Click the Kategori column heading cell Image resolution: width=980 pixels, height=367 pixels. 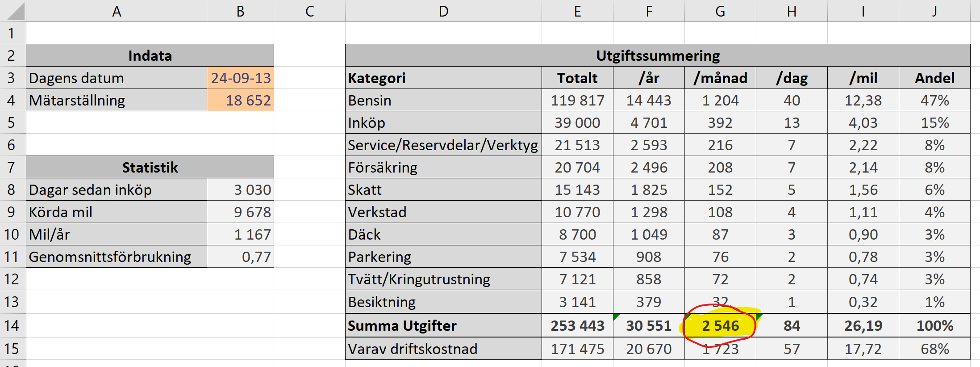(x=443, y=78)
